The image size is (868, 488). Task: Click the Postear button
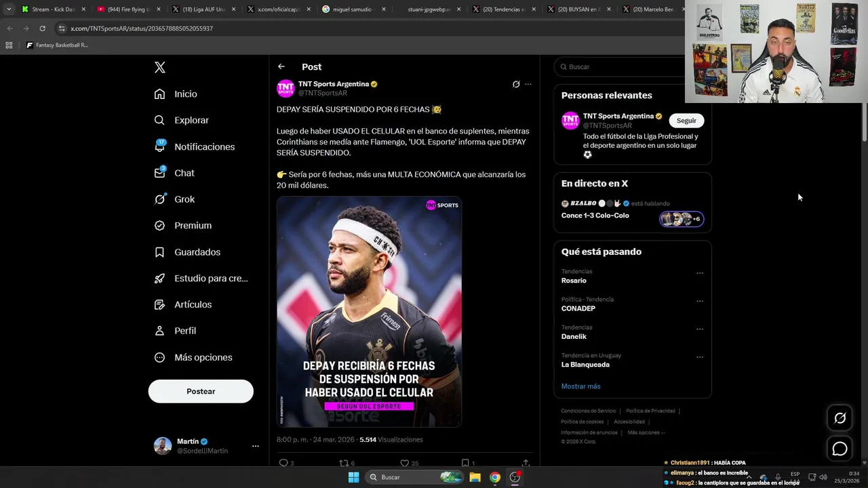(x=201, y=391)
